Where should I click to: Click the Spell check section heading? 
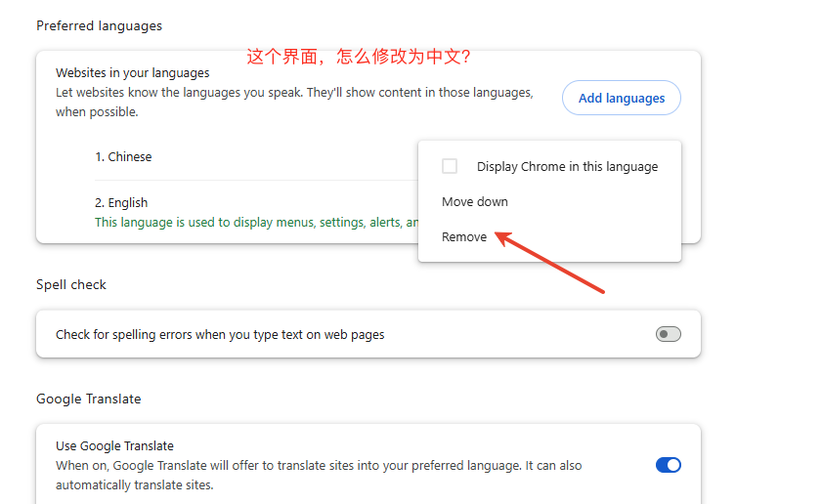[71, 284]
